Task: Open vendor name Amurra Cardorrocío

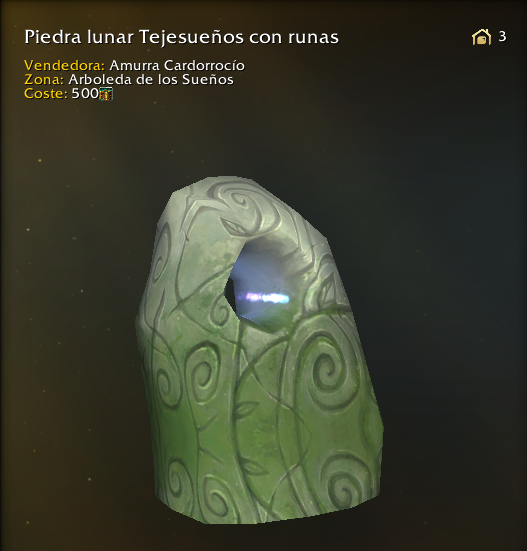Action: (177, 65)
